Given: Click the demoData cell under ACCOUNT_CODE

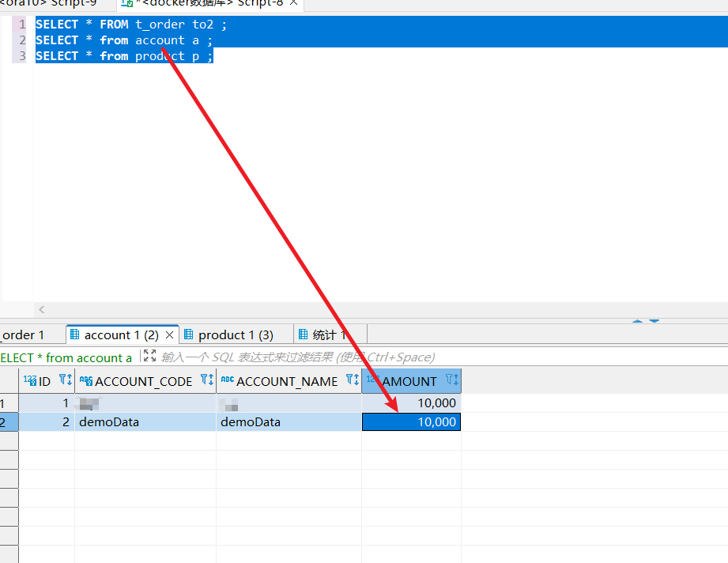Looking at the screenshot, I should (x=109, y=422).
